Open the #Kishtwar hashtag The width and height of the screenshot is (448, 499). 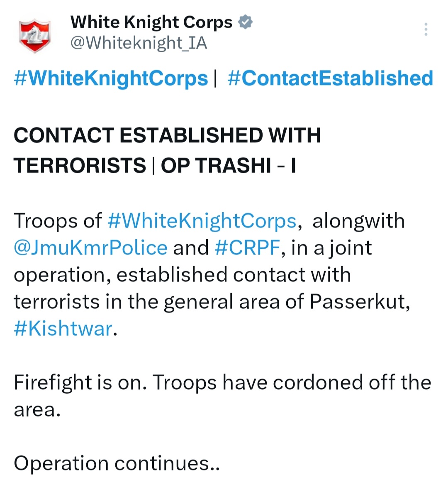(x=63, y=329)
